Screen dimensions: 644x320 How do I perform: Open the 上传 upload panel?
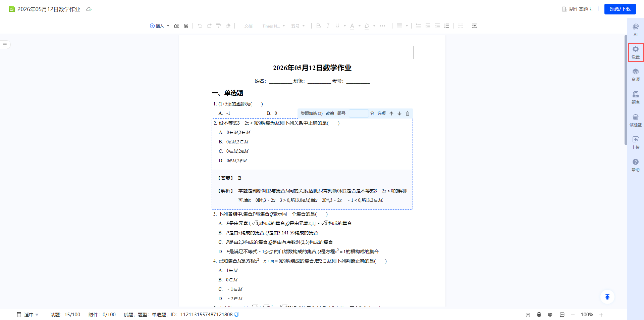click(x=635, y=143)
